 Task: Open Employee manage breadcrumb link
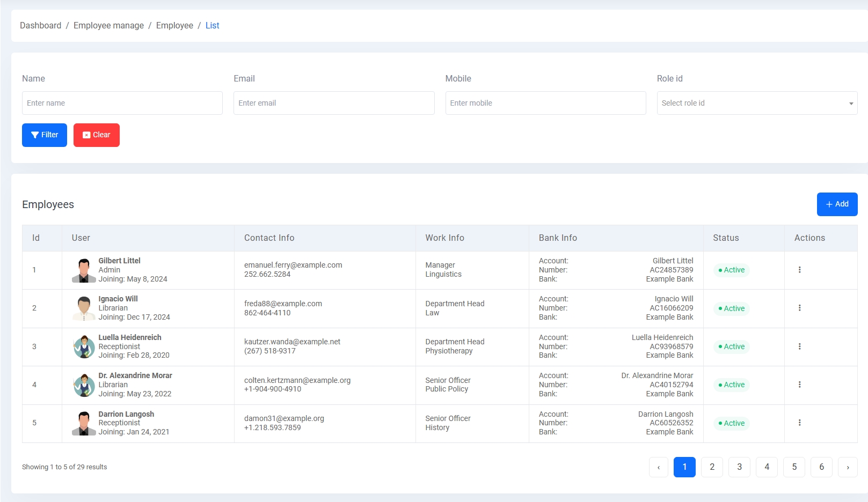pyautogui.click(x=108, y=26)
